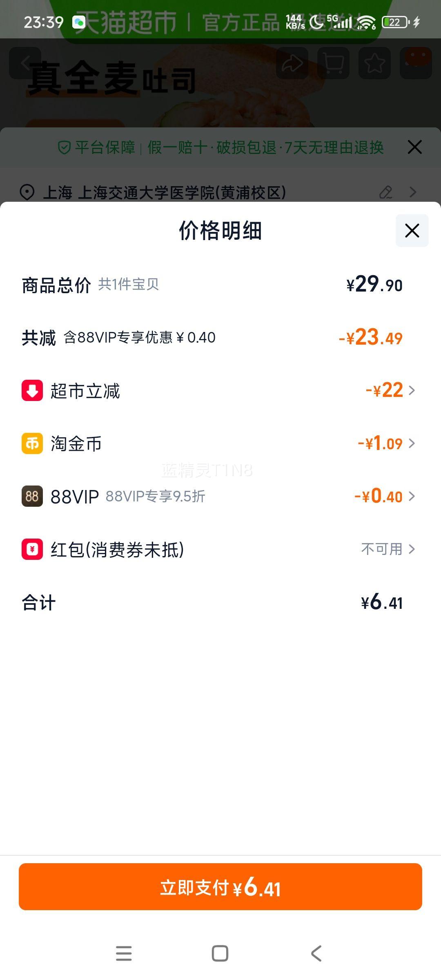Tap the red 红包 envelope icon

tap(32, 549)
